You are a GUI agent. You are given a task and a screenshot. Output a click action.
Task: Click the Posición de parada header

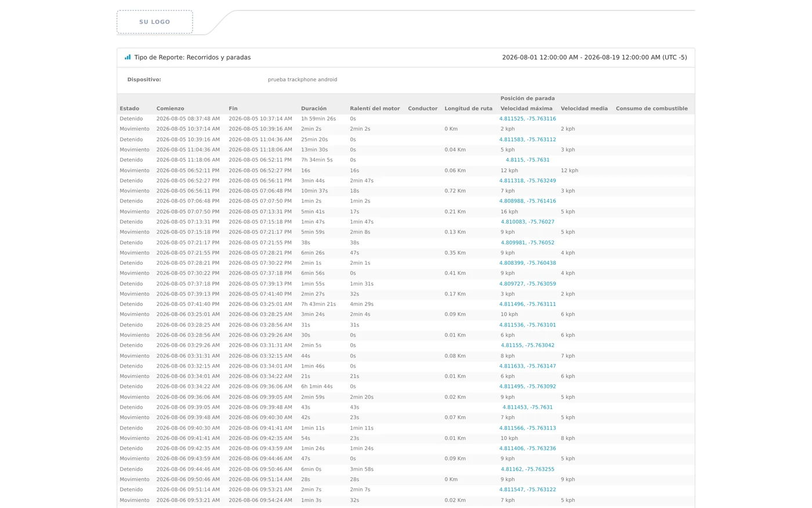[x=528, y=99]
